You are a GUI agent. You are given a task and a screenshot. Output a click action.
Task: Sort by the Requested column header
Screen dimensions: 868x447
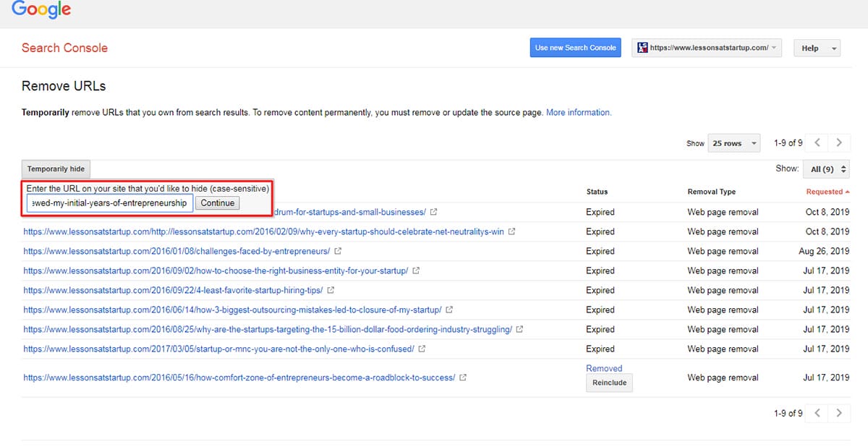pyautogui.click(x=827, y=192)
